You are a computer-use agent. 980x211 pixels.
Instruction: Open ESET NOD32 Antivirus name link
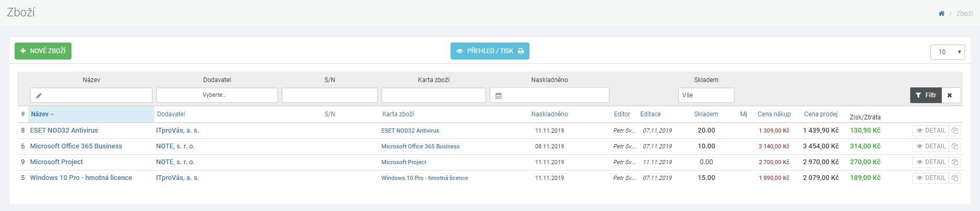click(64, 130)
